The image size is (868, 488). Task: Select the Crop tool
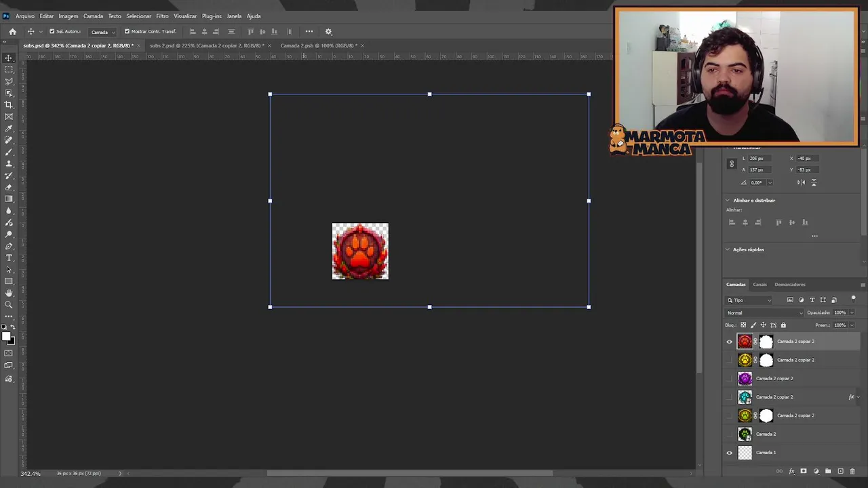[x=9, y=104]
